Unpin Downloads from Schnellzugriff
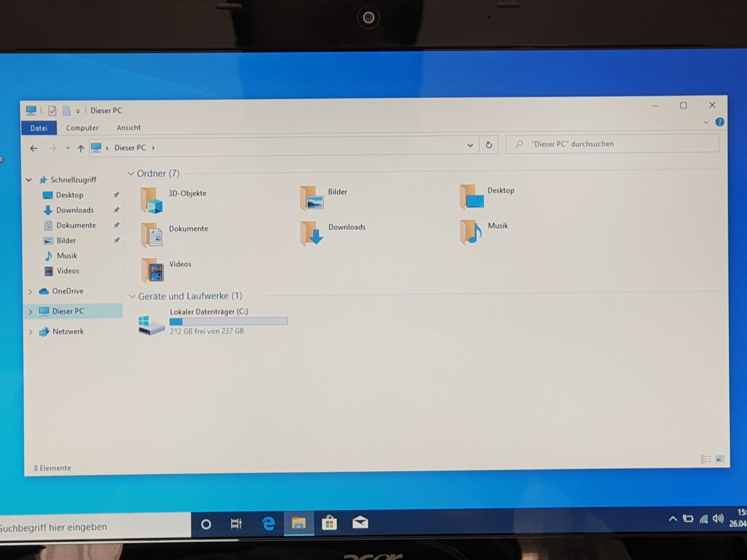The width and height of the screenshot is (747, 560). click(x=116, y=210)
